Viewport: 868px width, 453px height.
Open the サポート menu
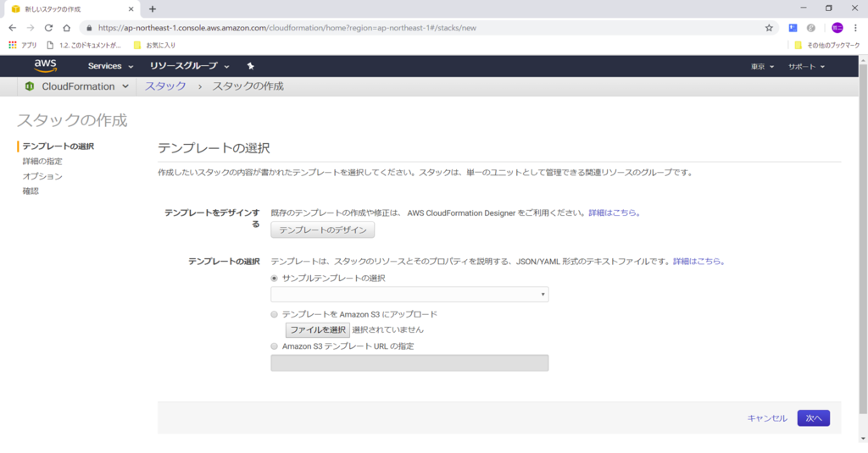tap(807, 66)
